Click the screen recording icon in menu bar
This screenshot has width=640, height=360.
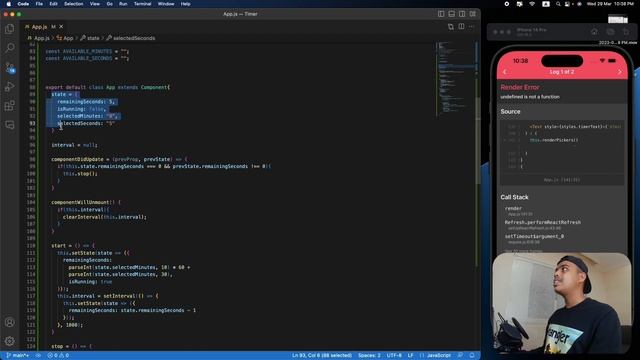507,4
